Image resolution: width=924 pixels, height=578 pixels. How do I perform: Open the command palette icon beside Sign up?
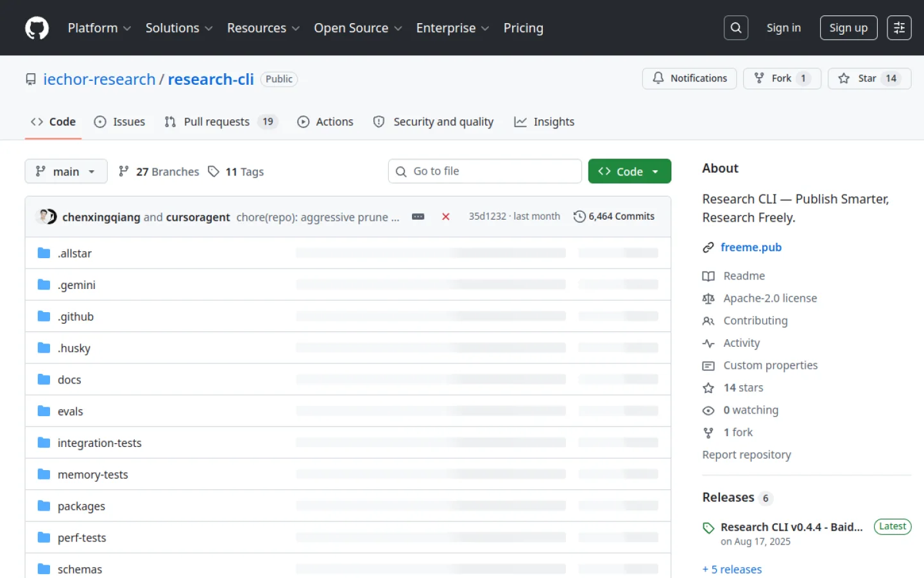tap(899, 28)
